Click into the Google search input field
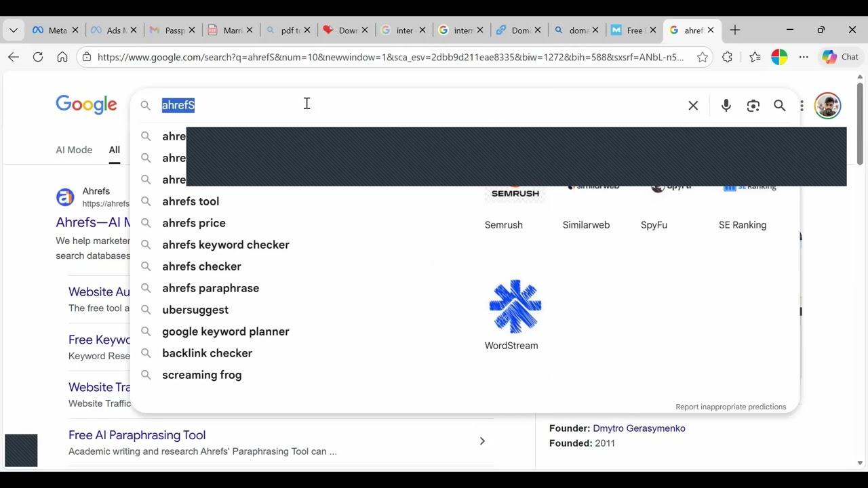868x488 pixels. [x=420, y=105]
